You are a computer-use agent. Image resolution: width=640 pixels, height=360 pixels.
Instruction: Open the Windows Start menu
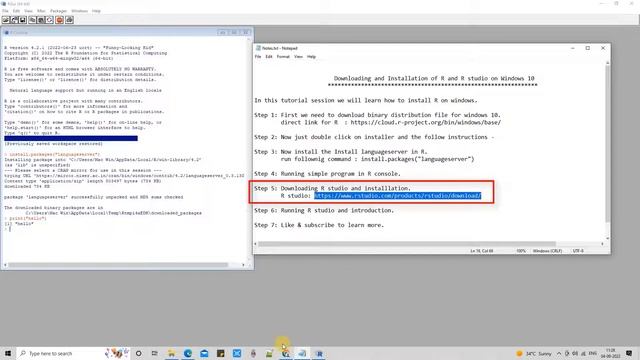(x=8, y=353)
